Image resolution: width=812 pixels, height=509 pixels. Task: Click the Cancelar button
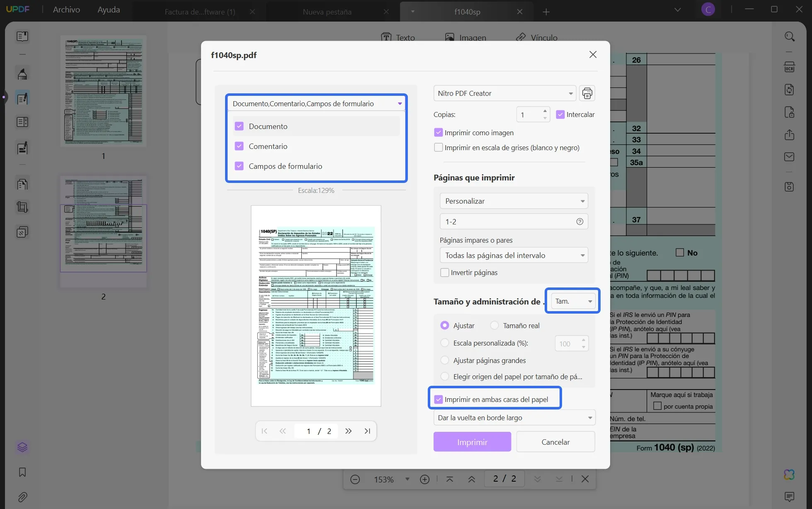(555, 442)
